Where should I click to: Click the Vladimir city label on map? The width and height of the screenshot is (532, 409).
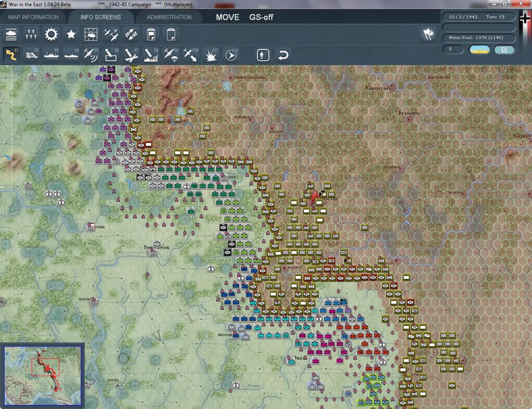(392, 167)
